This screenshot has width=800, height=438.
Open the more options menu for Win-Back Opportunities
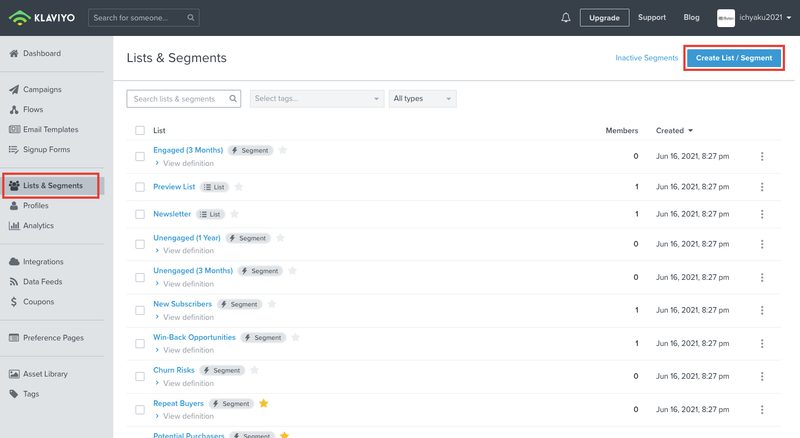coord(762,343)
